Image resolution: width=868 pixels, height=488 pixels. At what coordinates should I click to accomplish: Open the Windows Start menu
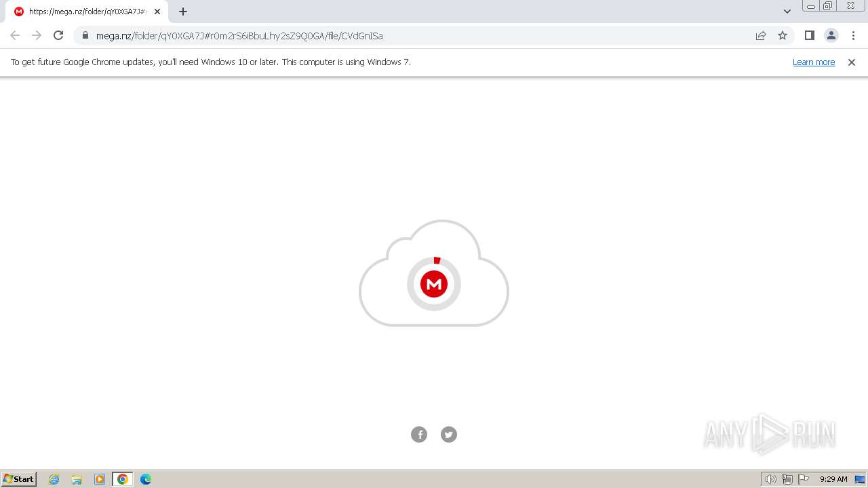[19, 479]
